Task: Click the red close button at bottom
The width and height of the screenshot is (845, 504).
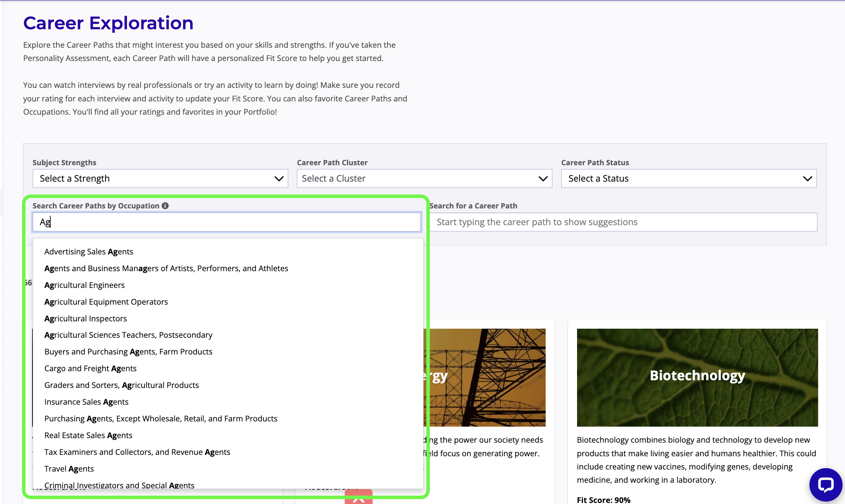Action: (358, 498)
